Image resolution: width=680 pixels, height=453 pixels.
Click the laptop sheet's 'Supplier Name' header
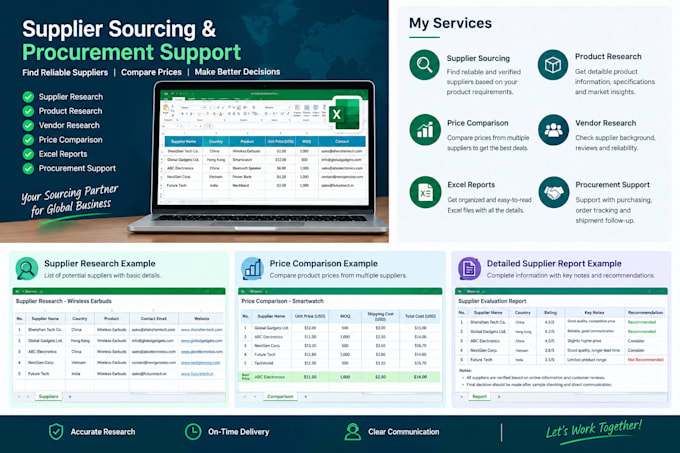click(x=183, y=142)
